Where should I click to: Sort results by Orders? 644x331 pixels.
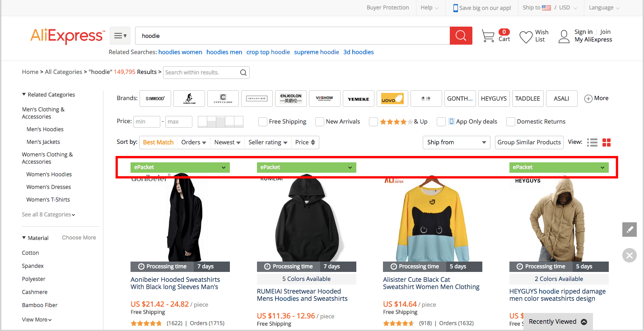point(194,143)
